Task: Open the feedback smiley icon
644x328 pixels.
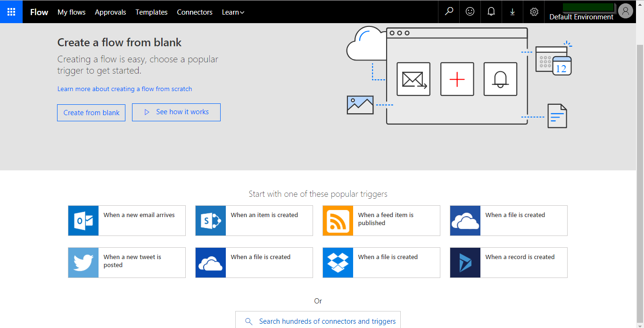Action: tap(470, 12)
